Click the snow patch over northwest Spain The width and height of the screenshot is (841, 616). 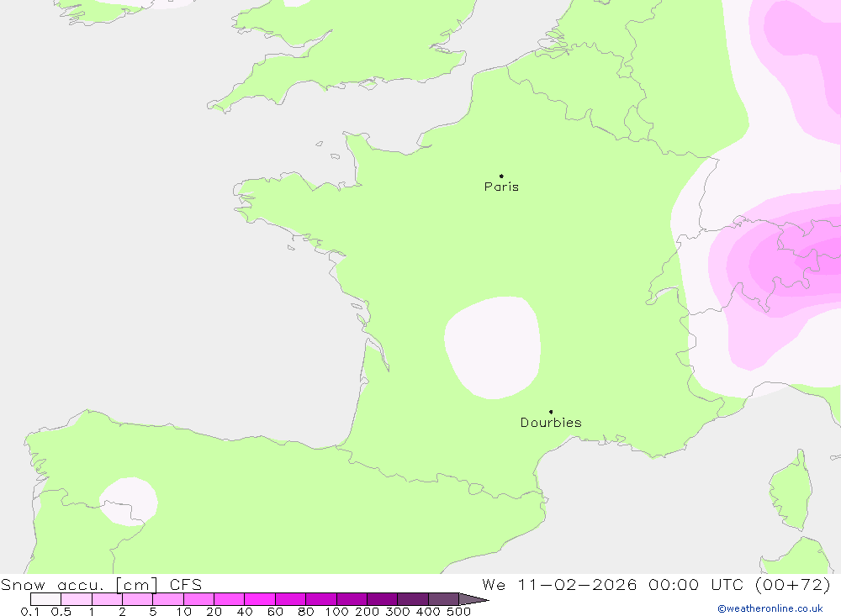point(129,501)
